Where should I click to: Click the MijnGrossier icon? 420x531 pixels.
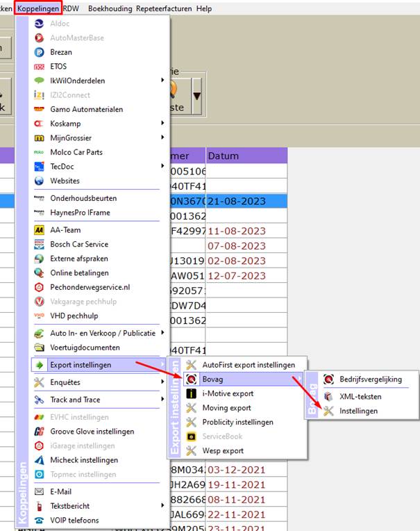(40, 138)
